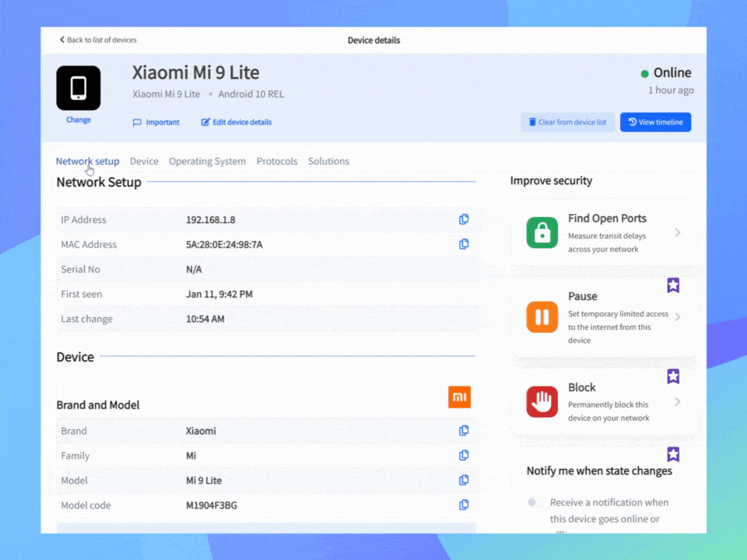Switch to the Network setup tab
Image resolution: width=747 pixels, height=560 pixels.
pos(88,161)
